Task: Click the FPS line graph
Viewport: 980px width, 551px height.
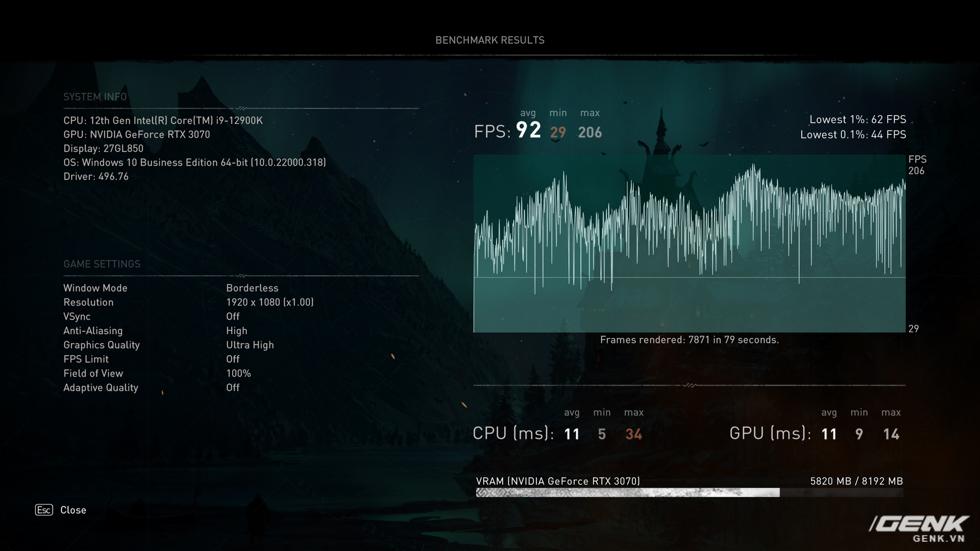Action: [x=689, y=243]
